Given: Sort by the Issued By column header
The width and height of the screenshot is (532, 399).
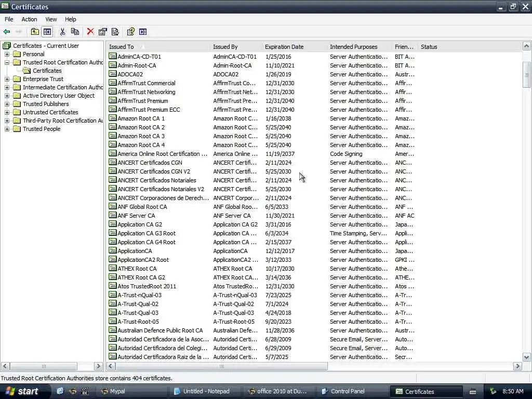Looking at the screenshot, I should 236,47.
